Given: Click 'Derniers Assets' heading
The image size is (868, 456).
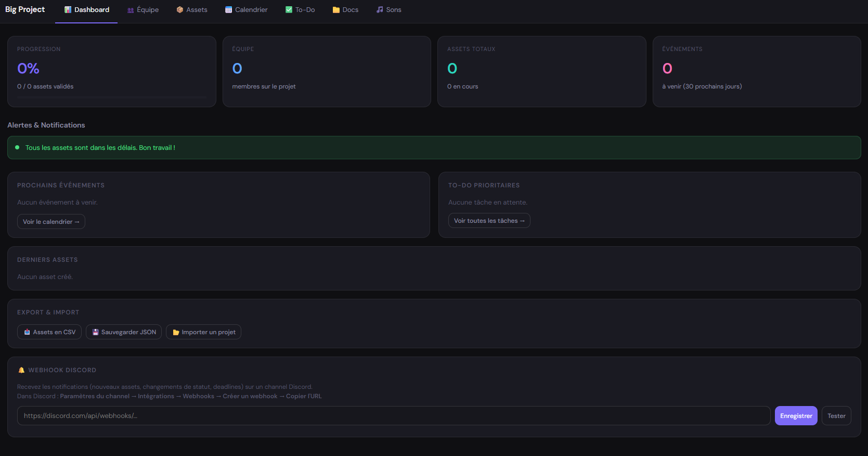Looking at the screenshot, I should (x=47, y=260).
